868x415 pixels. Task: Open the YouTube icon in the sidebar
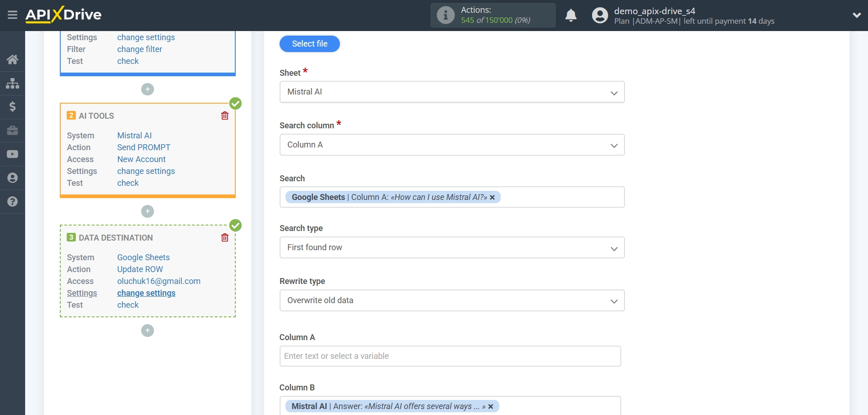tap(12, 154)
